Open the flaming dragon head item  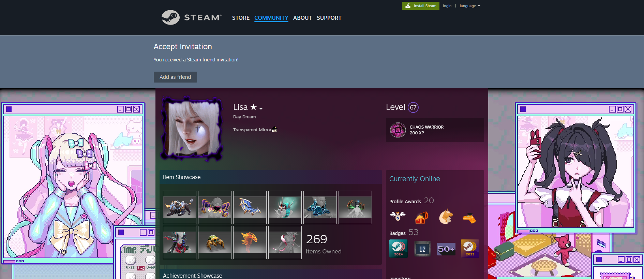click(250, 243)
